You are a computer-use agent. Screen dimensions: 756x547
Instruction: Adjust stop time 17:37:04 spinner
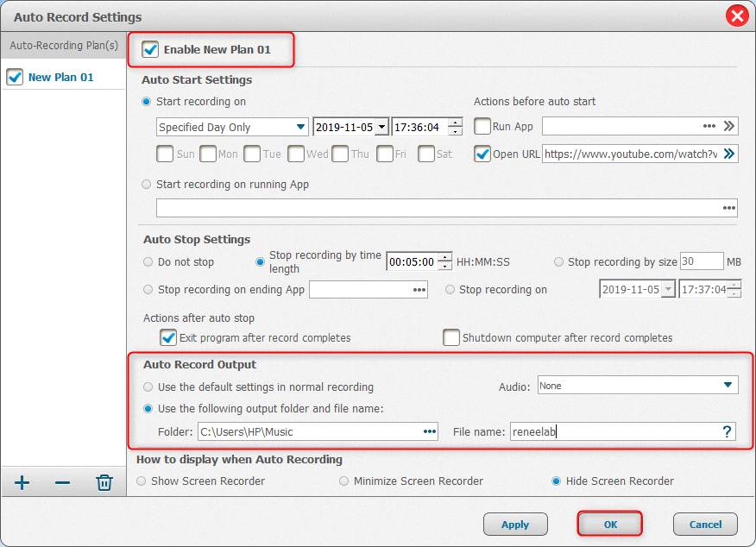click(x=734, y=289)
